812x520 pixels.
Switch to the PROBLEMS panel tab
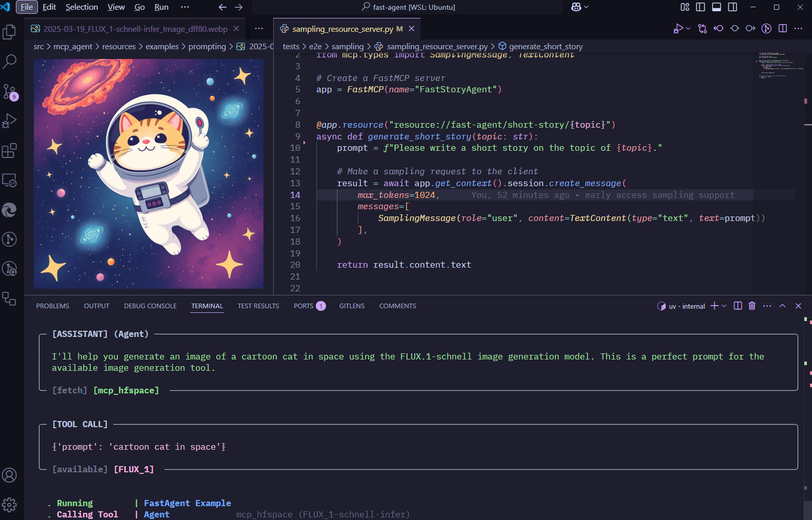52,306
